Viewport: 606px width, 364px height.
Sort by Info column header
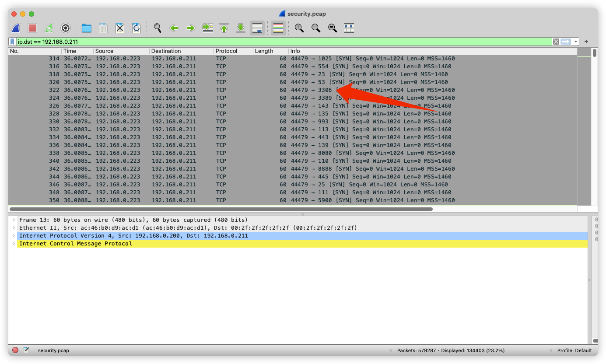(x=433, y=51)
